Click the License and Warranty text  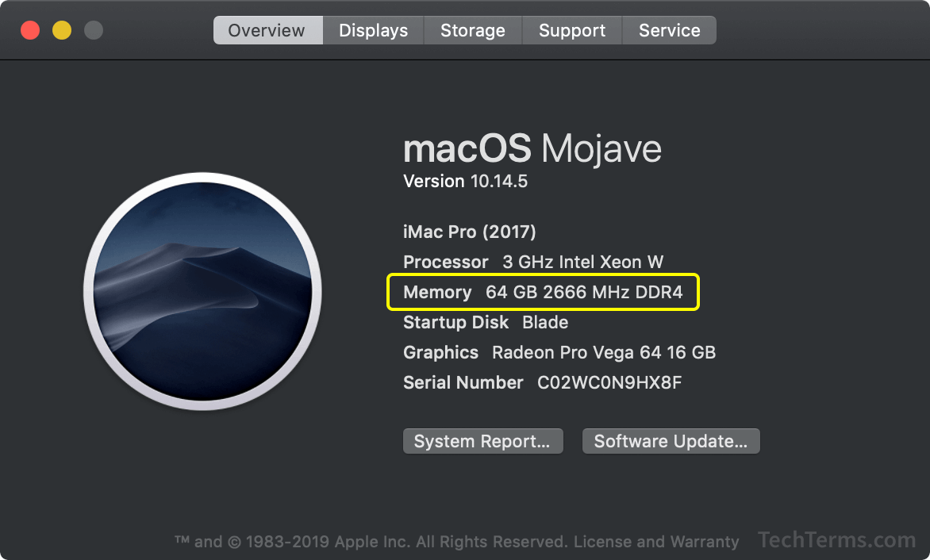pyautogui.click(x=656, y=542)
